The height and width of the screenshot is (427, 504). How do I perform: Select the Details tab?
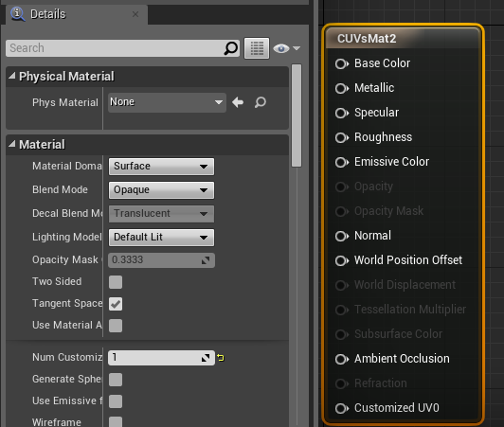pos(48,14)
